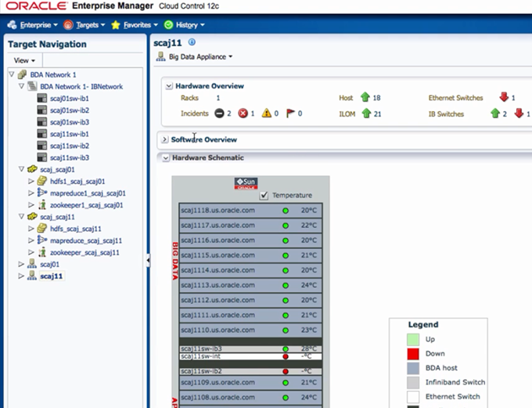Select scaj01sw-ib1 switch in tree
This screenshot has height=408, width=532.
[x=70, y=99]
